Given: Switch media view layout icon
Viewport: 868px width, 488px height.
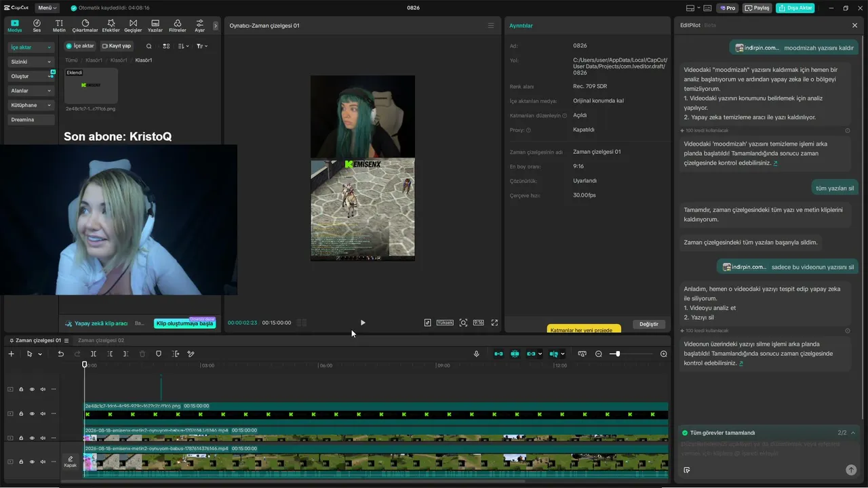Looking at the screenshot, I should pyautogui.click(x=166, y=46).
